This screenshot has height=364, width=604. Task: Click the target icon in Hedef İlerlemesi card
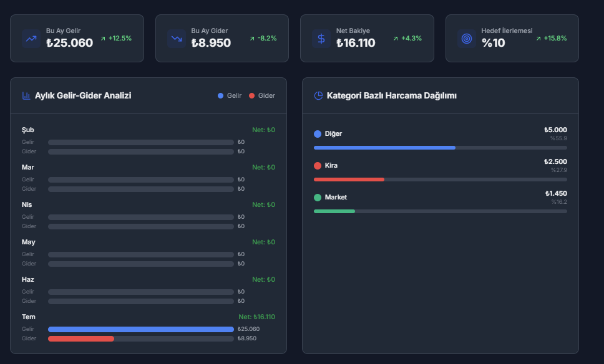pyautogui.click(x=467, y=39)
